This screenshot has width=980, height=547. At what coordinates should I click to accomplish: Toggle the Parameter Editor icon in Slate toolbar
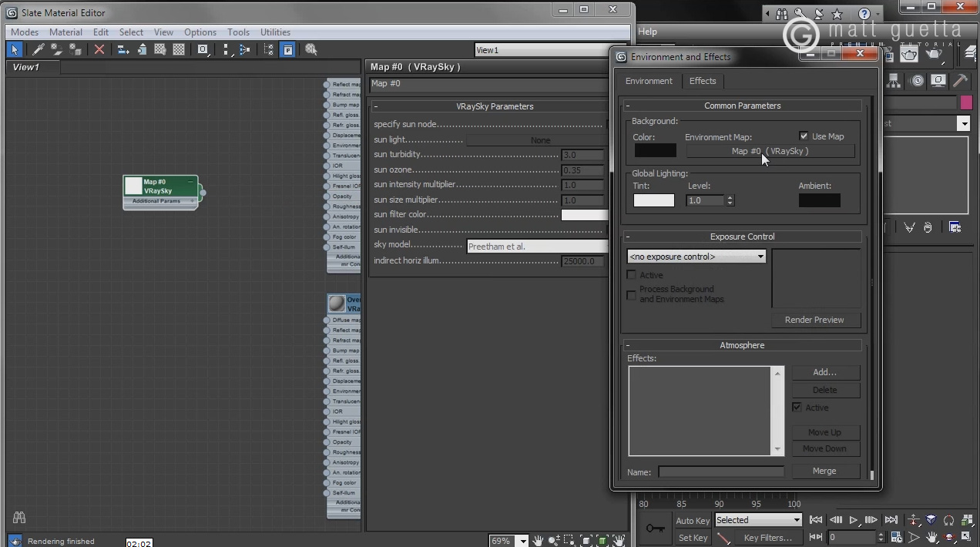(x=287, y=49)
